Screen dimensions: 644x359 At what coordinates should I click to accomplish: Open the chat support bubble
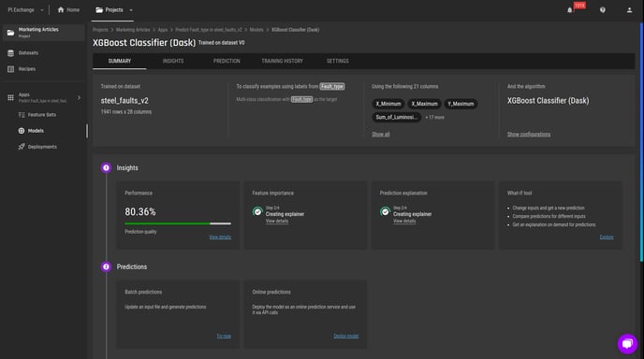627,344
